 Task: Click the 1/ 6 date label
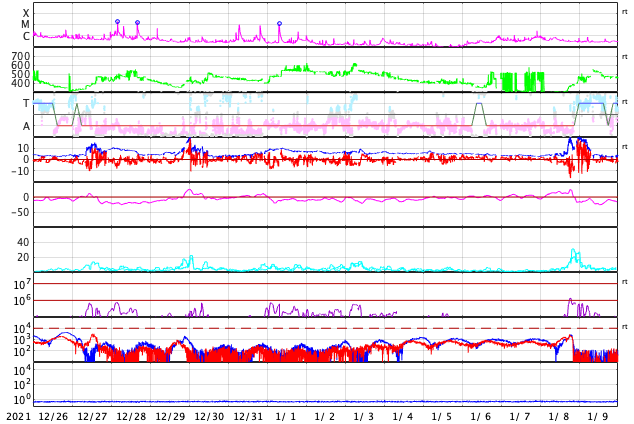(481, 417)
